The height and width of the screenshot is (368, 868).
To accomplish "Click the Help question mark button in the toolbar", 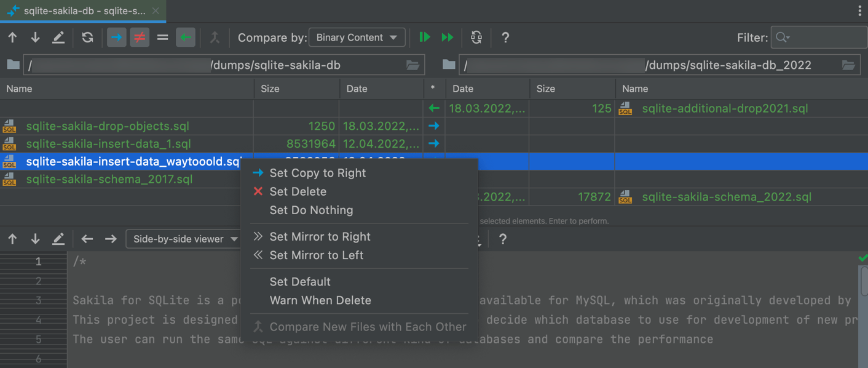I will 505,37.
